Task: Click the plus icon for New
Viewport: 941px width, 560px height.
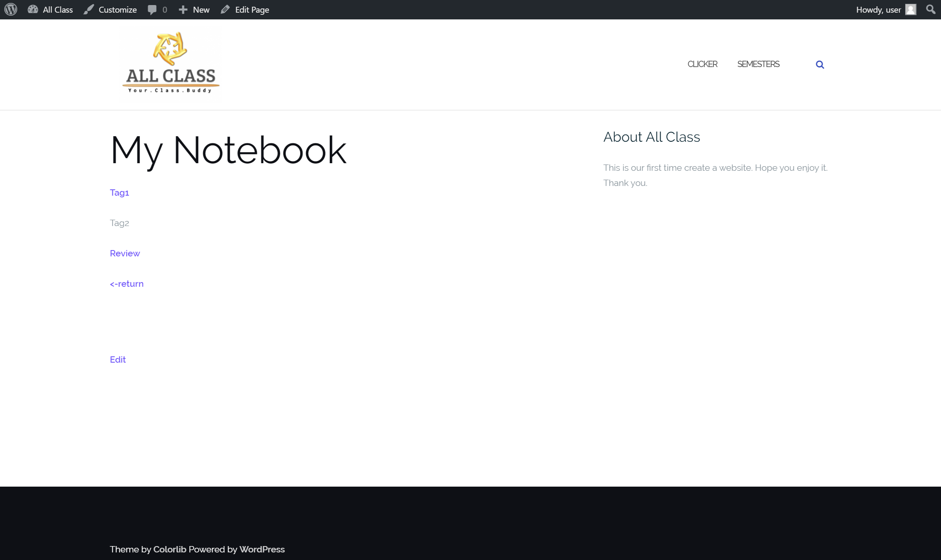Action: point(183,9)
